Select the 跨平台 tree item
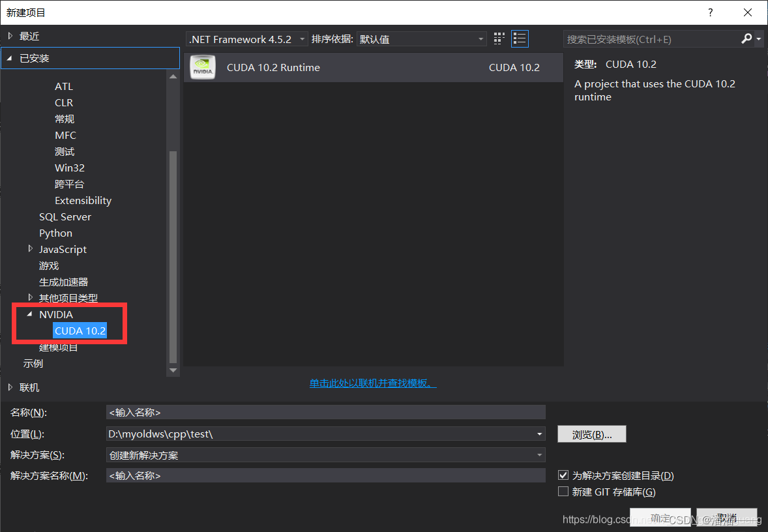768x532 pixels. [69, 185]
